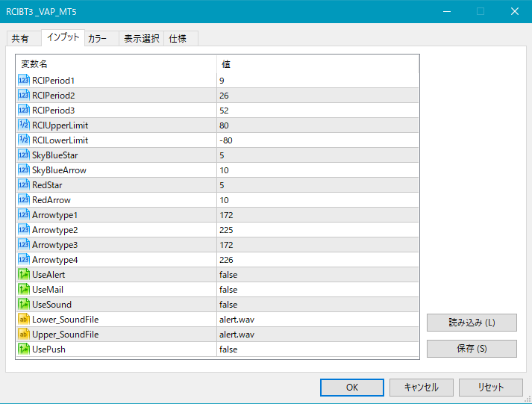Click the boolean icon beside UseAlert

[x=24, y=275]
